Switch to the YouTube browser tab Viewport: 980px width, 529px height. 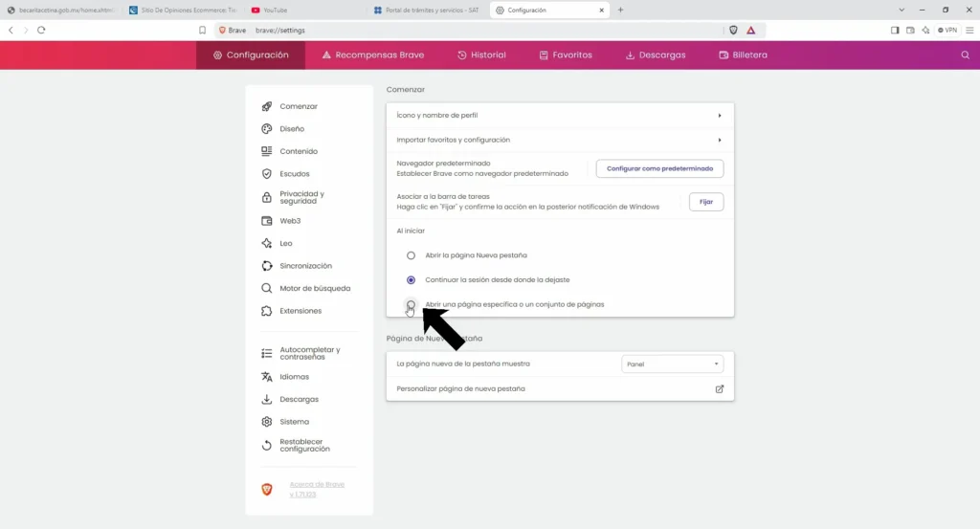pyautogui.click(x=306, y=10)
